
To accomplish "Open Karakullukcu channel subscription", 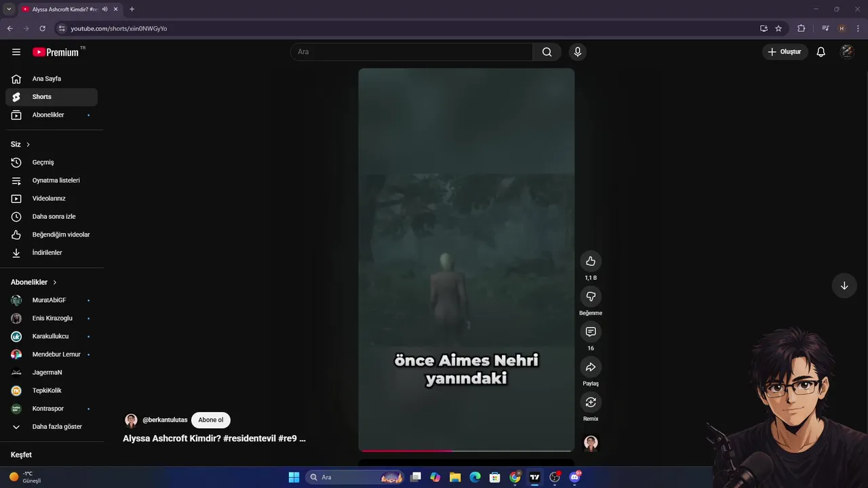I will pos(52,336).
